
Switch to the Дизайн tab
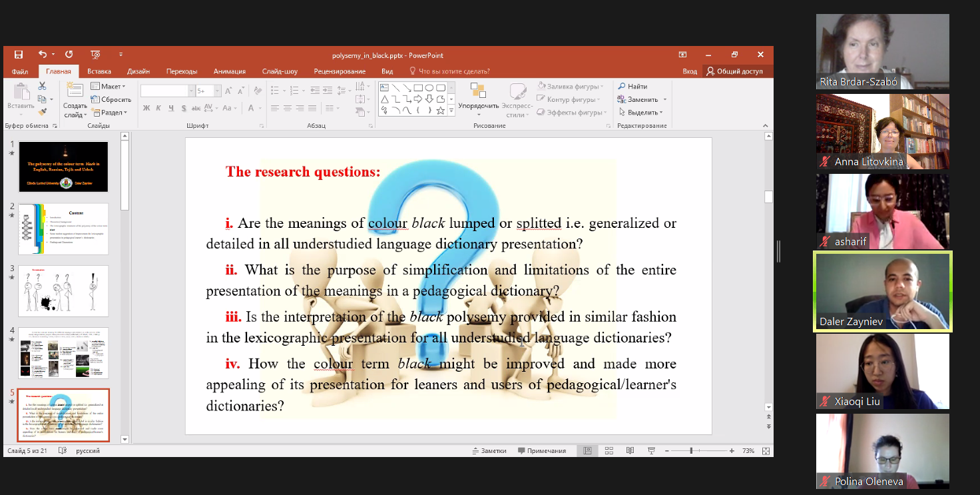138,71
